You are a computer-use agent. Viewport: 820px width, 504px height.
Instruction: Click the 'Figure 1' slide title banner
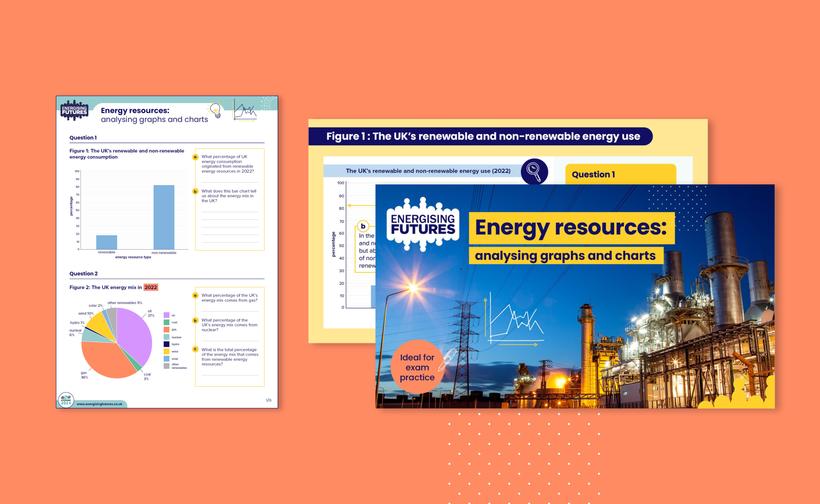click(x=480, y=136)
